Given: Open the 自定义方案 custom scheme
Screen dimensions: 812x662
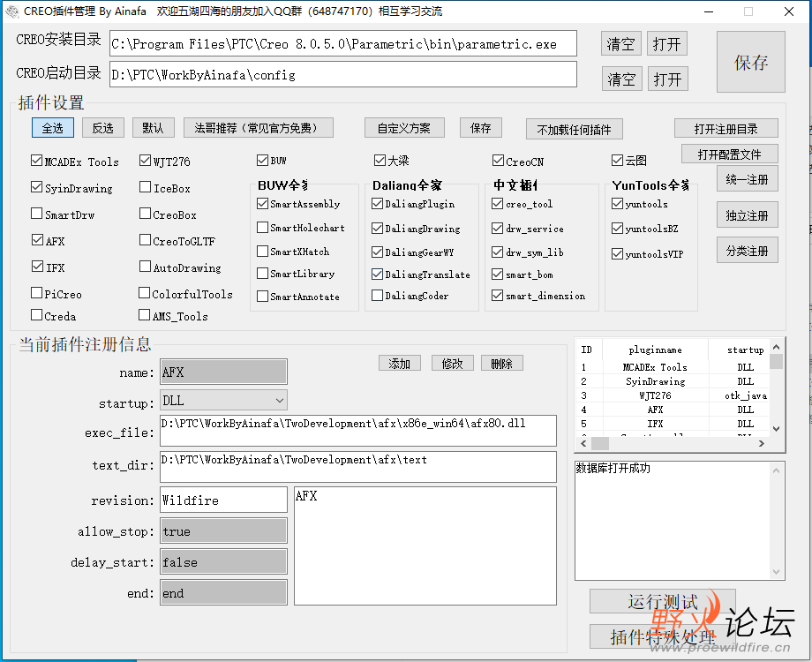Looking at the screenshot, I should 404,128.
